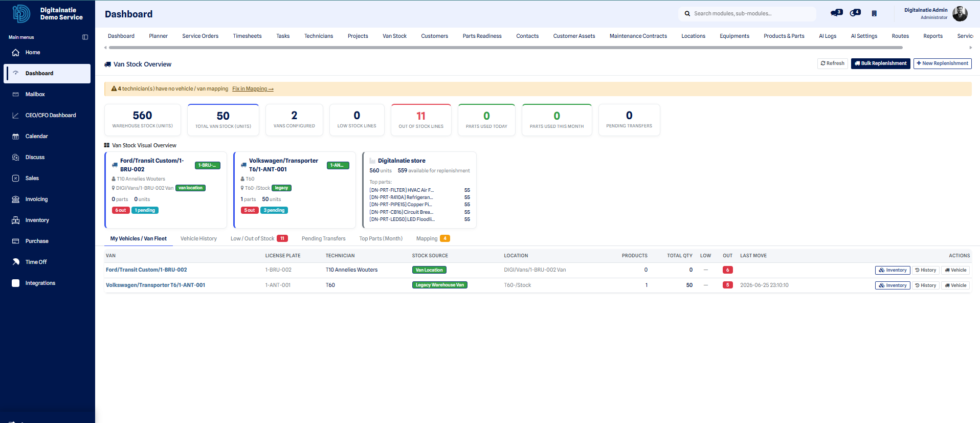Image resolution: width=980 pixels, height=423 pixels.
Task: Click the red OUT badge 5 in Volkswagen row
Action: click(727, 285)
